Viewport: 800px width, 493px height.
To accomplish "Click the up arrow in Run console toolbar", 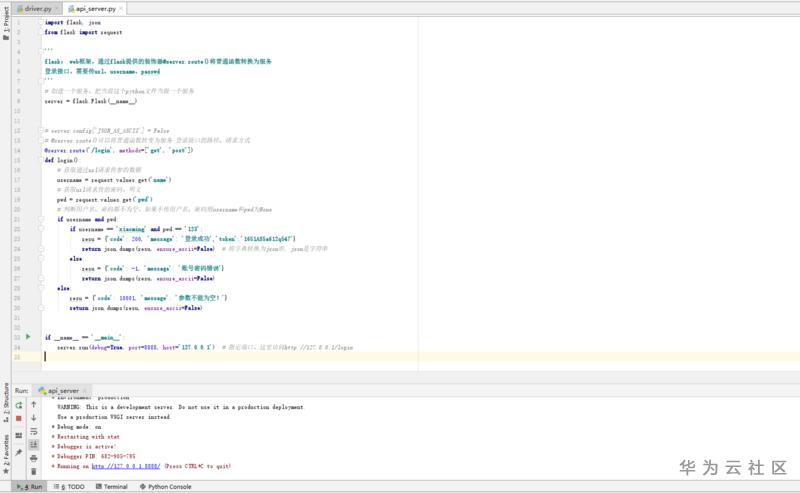I will (34, 405).
